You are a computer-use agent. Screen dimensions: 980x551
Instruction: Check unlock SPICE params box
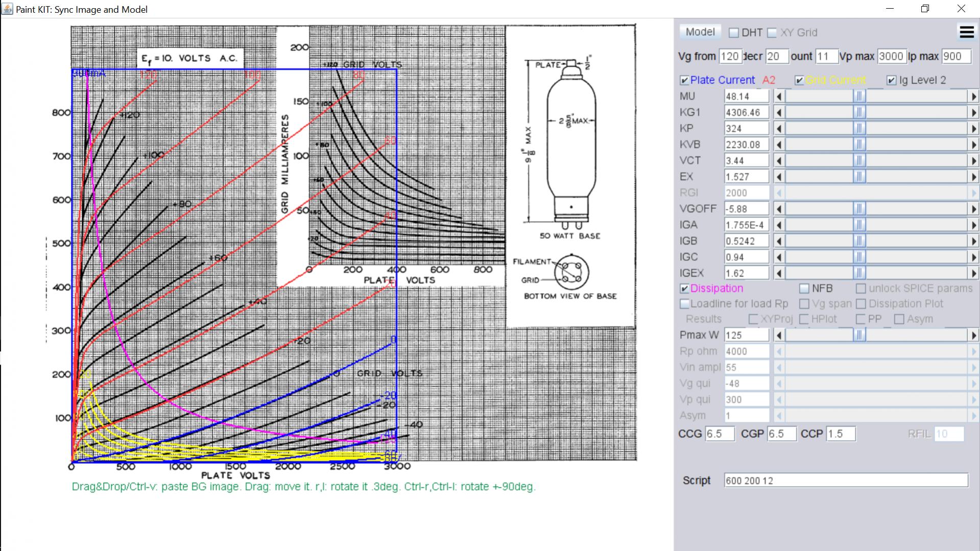coord(861,289)
